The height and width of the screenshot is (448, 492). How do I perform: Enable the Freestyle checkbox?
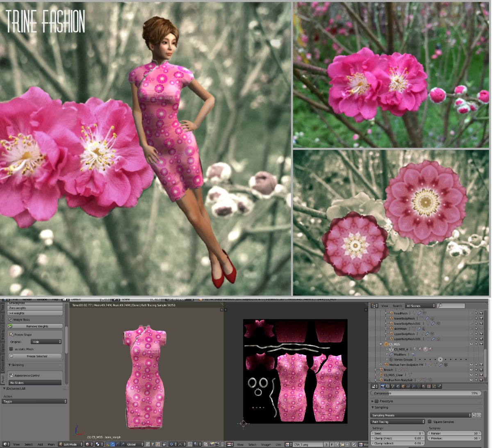[377, 401]
